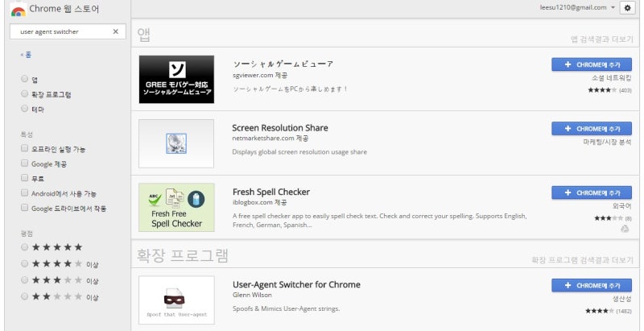
Task: Select three stars 이상 rating filter
Action: (25, 280)
